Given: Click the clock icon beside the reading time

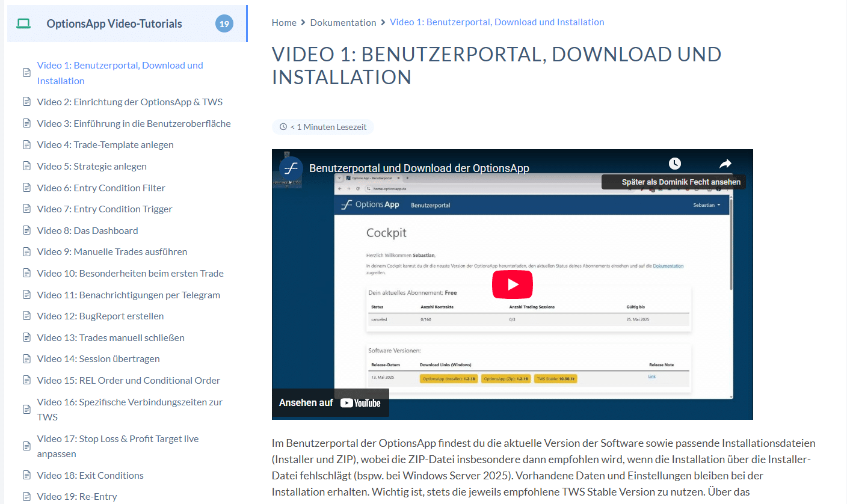Looking at the screenshot, I should click(283, 126).
